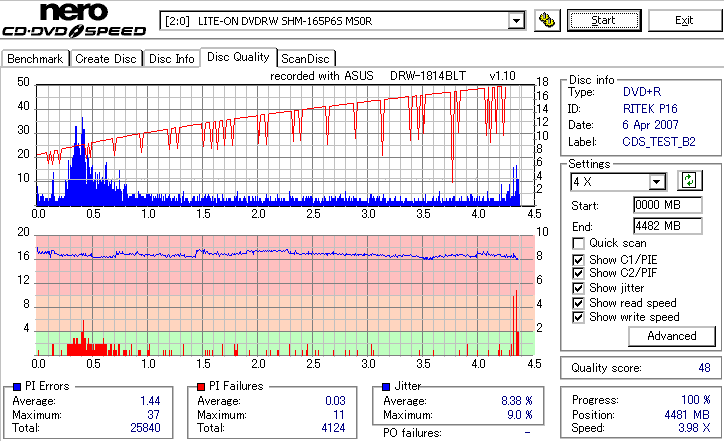
Task: Open the Advanced settings button
Action: pos(672,336)
